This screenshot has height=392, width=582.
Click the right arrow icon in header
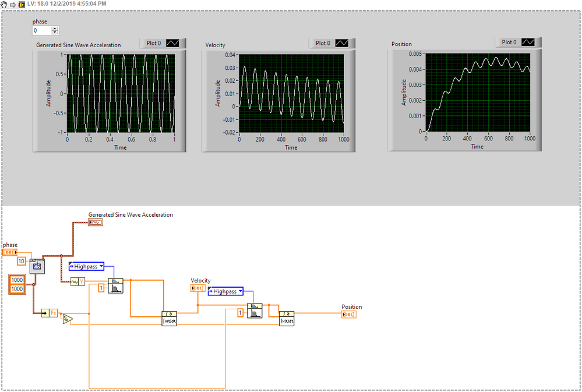click(x=13, y=5)
